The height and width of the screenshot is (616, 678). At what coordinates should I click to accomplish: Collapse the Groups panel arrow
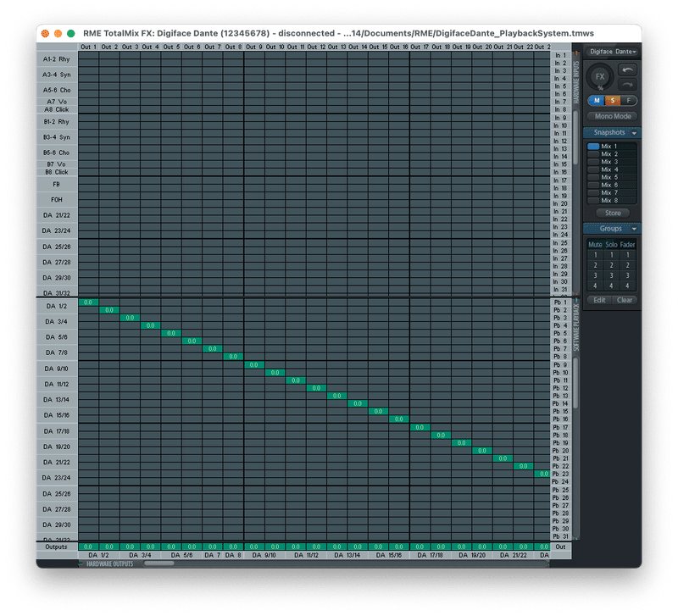[634, 229]
